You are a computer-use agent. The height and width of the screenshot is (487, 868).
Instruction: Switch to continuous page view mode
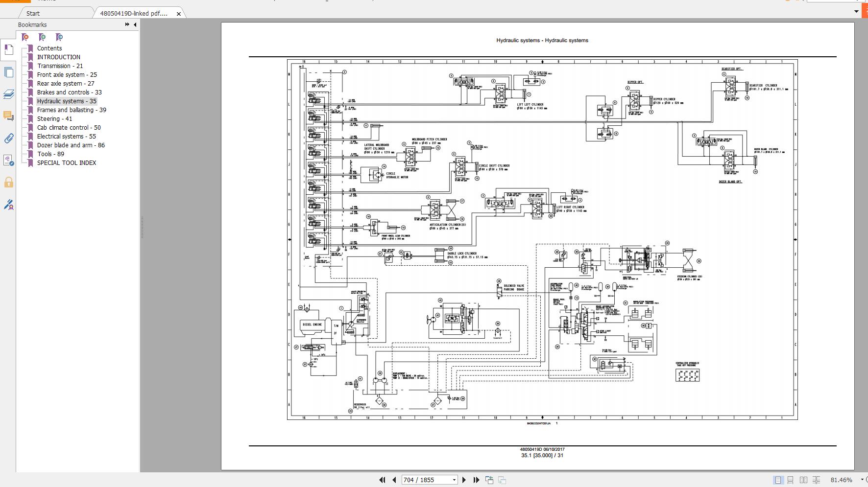(x=791, y=480)
